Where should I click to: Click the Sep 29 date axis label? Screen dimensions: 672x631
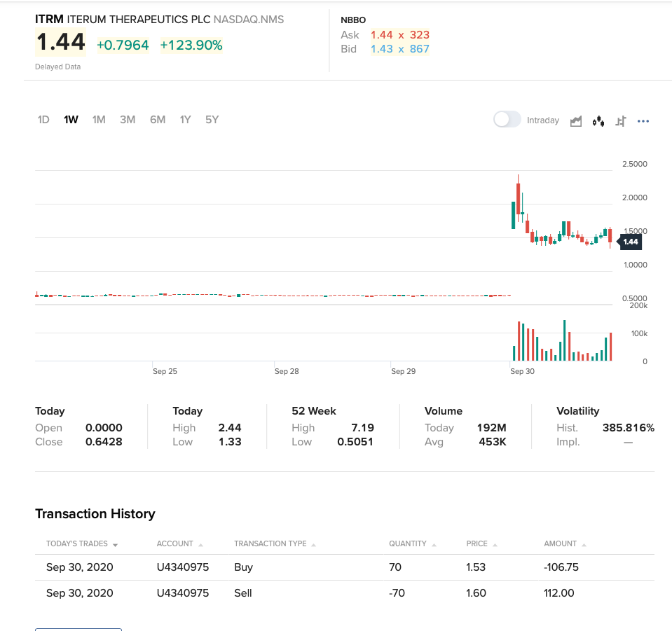pos(404,371)
